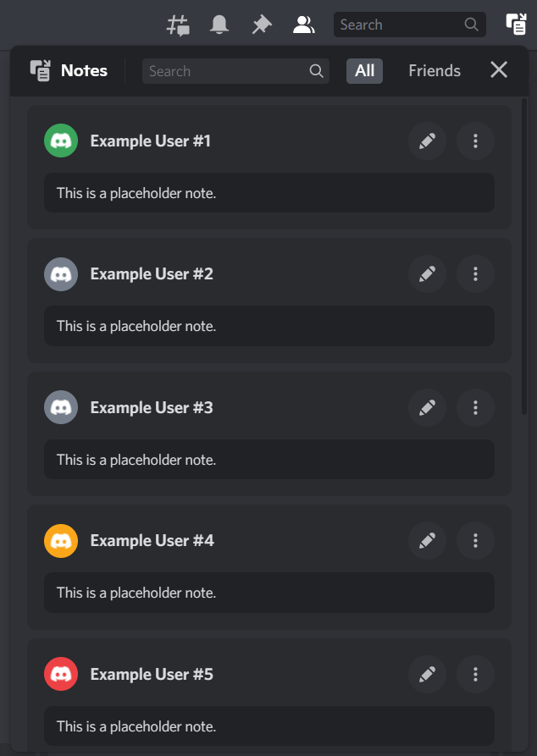The image size is (537, 756).
Task: Click Example User #3's placeholder note text
Action: point(136,460)
